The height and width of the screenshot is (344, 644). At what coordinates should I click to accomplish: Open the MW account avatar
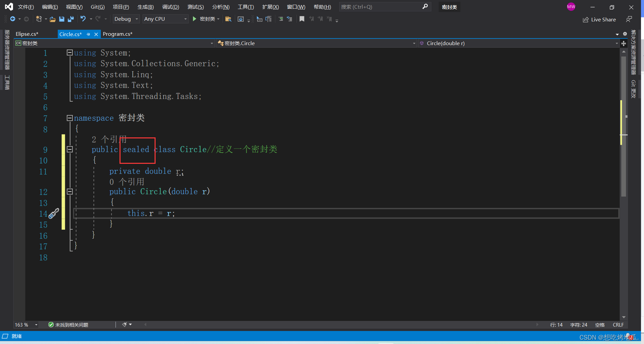[x=571, y=7]
